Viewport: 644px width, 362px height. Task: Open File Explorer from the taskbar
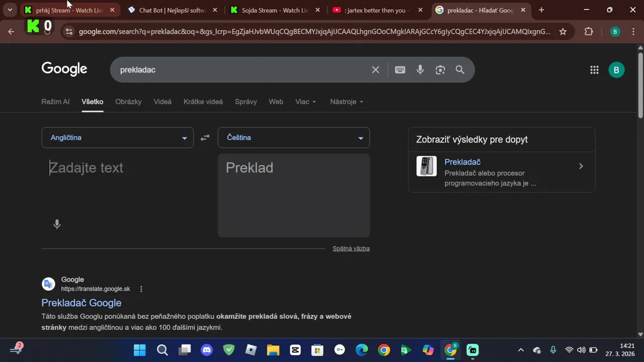273,350
